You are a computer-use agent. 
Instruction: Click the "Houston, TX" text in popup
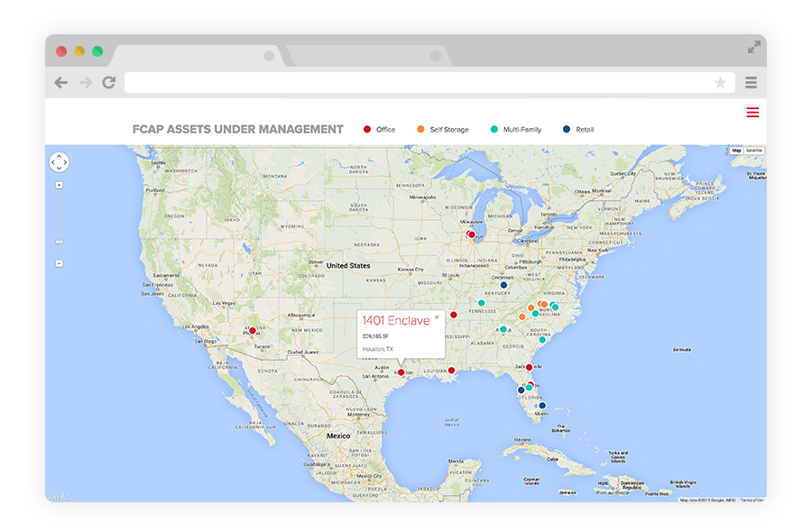377,349
